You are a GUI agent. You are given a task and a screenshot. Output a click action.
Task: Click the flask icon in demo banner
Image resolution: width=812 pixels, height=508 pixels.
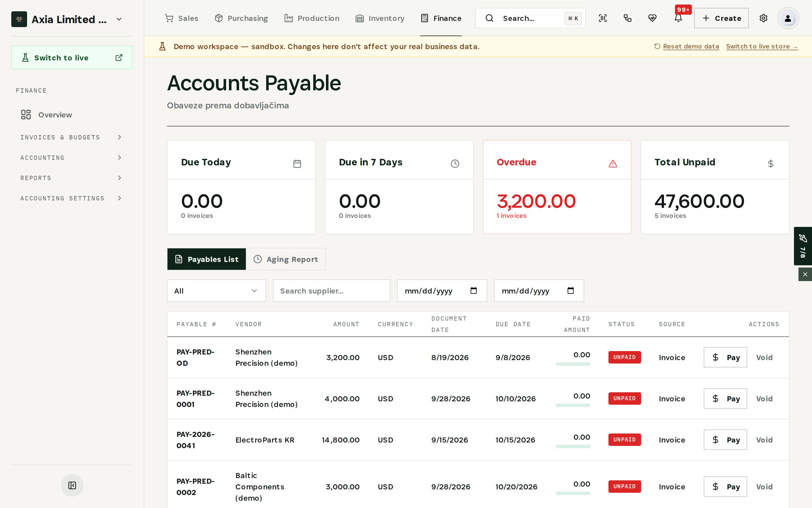(162, 46)
